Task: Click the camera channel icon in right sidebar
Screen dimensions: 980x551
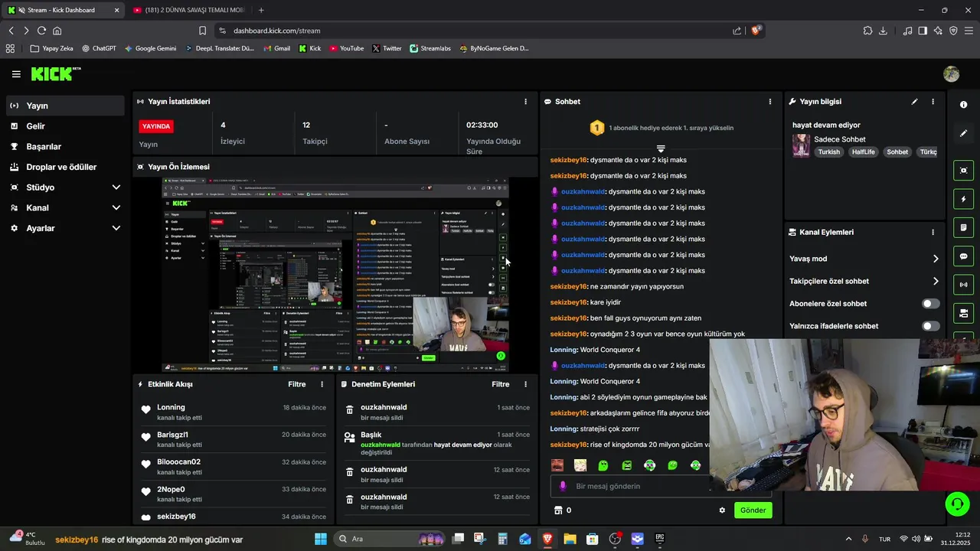Action: click(963, 313)
